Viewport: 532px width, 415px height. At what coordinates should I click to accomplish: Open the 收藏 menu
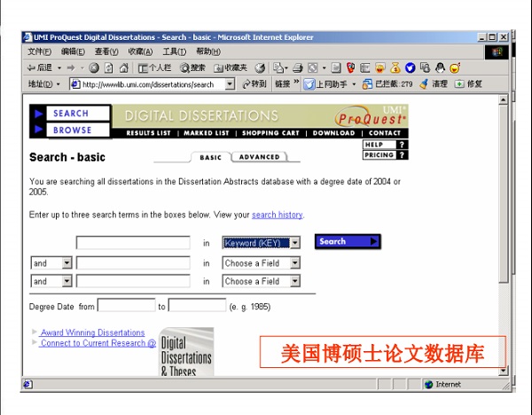(x=140, y=51)
